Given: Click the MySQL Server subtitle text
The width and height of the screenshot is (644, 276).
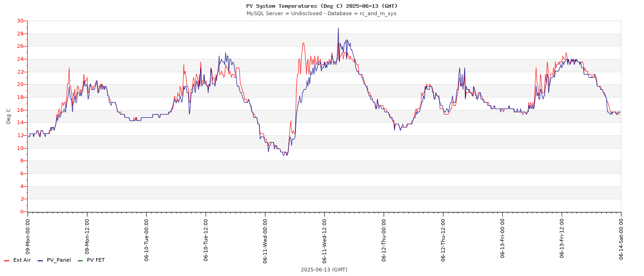Looking at the screenshot, I should [322, 14].
